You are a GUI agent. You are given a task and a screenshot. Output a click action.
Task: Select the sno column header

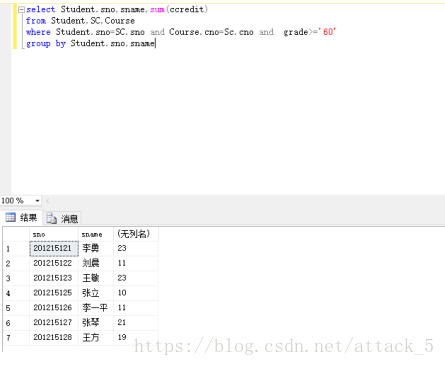tap(54, 234)
